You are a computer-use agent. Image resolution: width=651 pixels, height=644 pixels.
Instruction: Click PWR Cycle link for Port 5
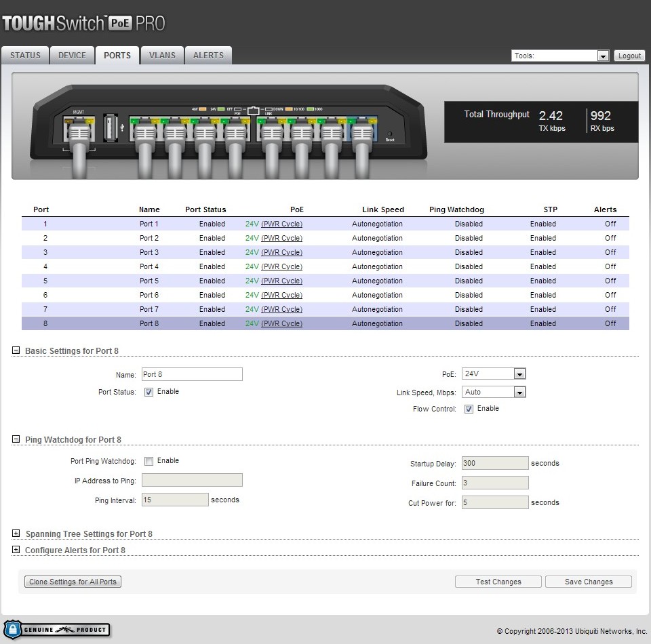tap(282, 281)
